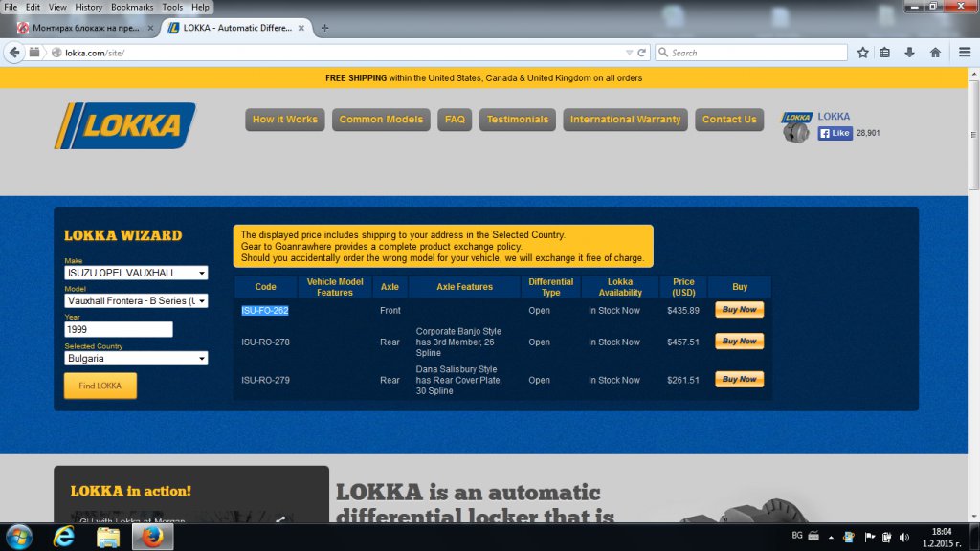Go back using Firefox back arrow
980x551 pixels.
(14, 53)
